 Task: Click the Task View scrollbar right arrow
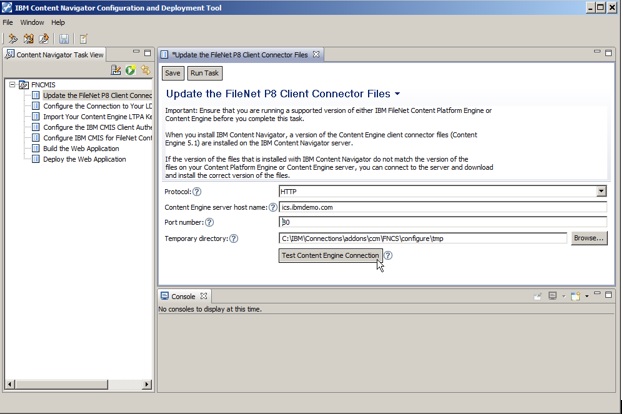[x=147, y=384]
